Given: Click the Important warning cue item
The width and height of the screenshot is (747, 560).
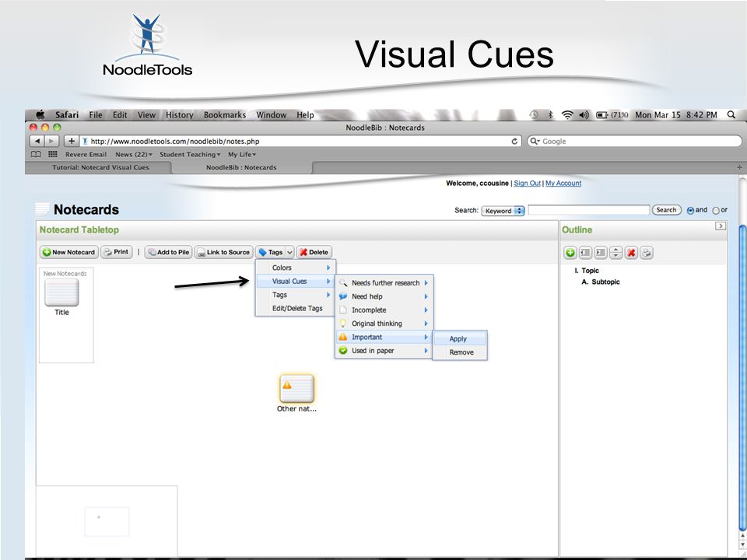Looking at the screenshot, I should pyautogui.click(x=384, y=337).
